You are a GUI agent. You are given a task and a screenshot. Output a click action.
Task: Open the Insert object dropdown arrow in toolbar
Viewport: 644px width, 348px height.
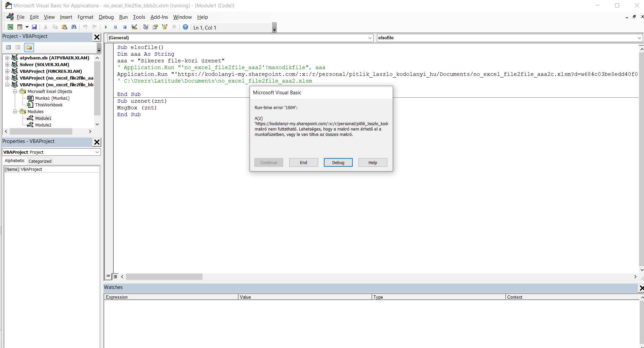tap(27, 27)
